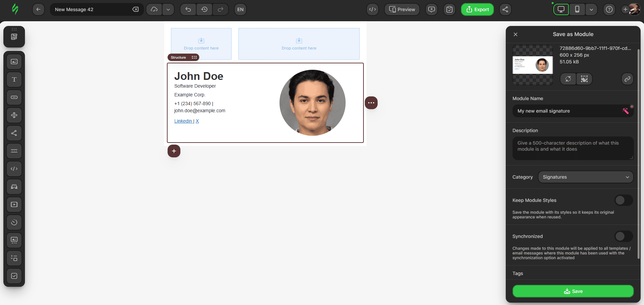Select the Button block tool
This screenshot has width=644, height=305.
coord(14,97)
